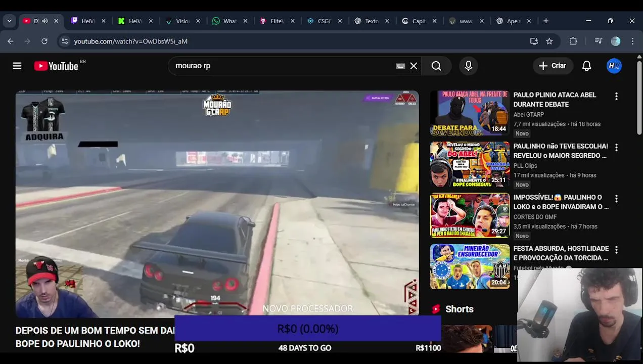Open PAULINHO não TEVE ESCOLHA video title
The height and width of the screenshot is (364, 643).
click(561, 151)
